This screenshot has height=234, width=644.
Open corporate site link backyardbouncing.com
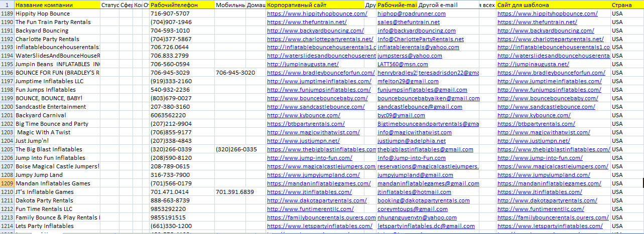315,31
